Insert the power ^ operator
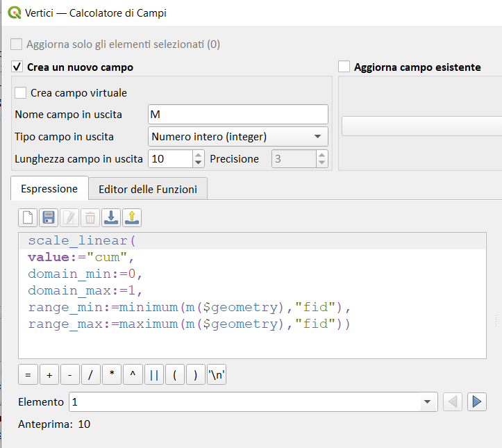 coord(133,375)
